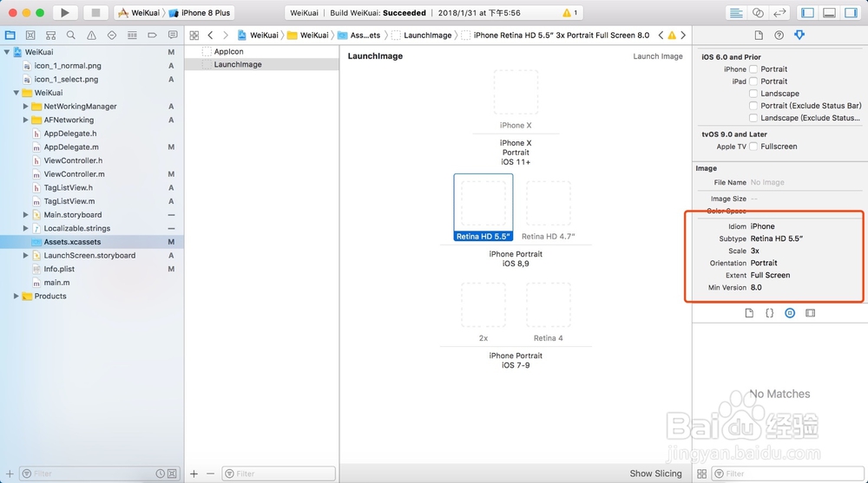Check Portrait (Exclude Status Bar)

pyautogui.click(x=753, y=106)
